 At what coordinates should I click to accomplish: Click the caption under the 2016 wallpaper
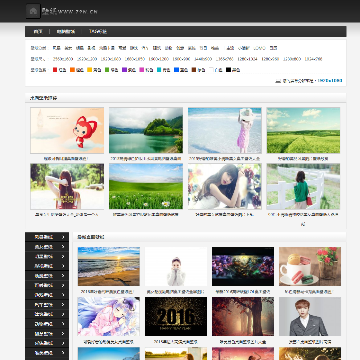coord(176,342)
